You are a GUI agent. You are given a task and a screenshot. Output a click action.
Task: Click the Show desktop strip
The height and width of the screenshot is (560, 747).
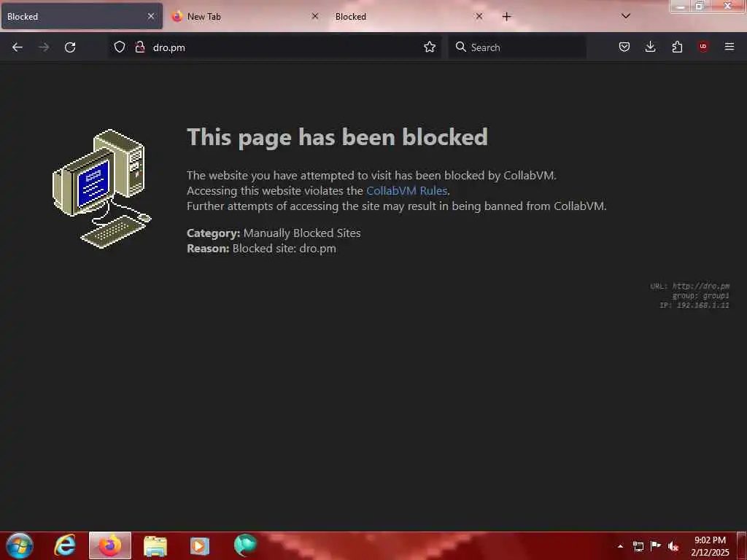[742, 545]
